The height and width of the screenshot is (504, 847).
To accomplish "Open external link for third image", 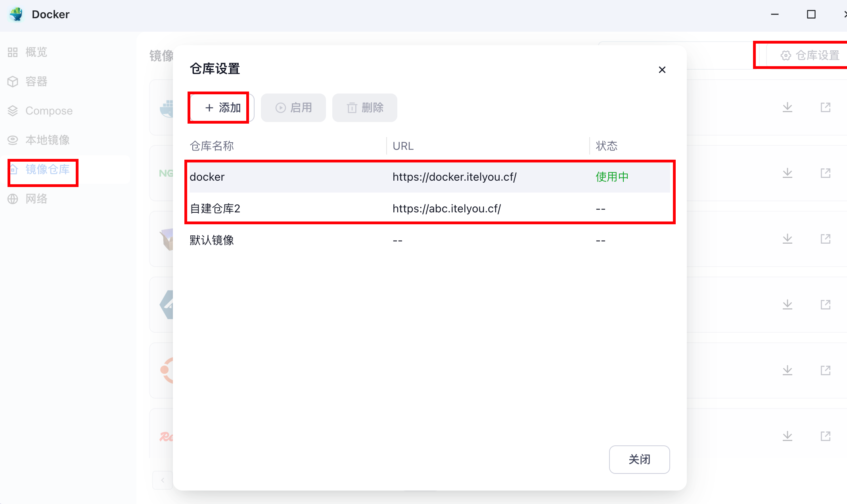I will 826,239.
